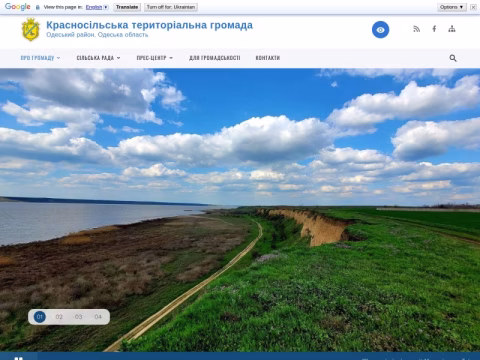This screenshot has width=480, height=360.
Task: Open the Красносільська територіальна громада title link
Action: [x=149, y=25]
